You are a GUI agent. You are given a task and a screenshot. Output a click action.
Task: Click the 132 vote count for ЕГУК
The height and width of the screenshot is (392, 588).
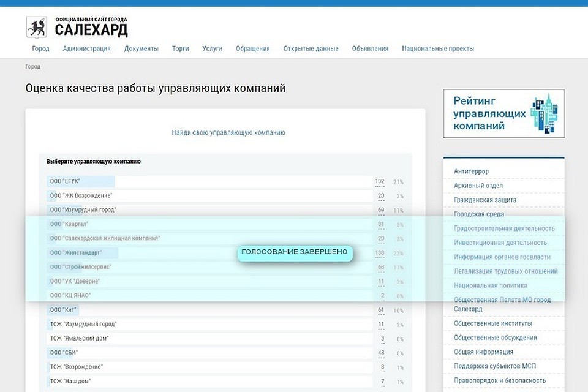pos(380,181)
